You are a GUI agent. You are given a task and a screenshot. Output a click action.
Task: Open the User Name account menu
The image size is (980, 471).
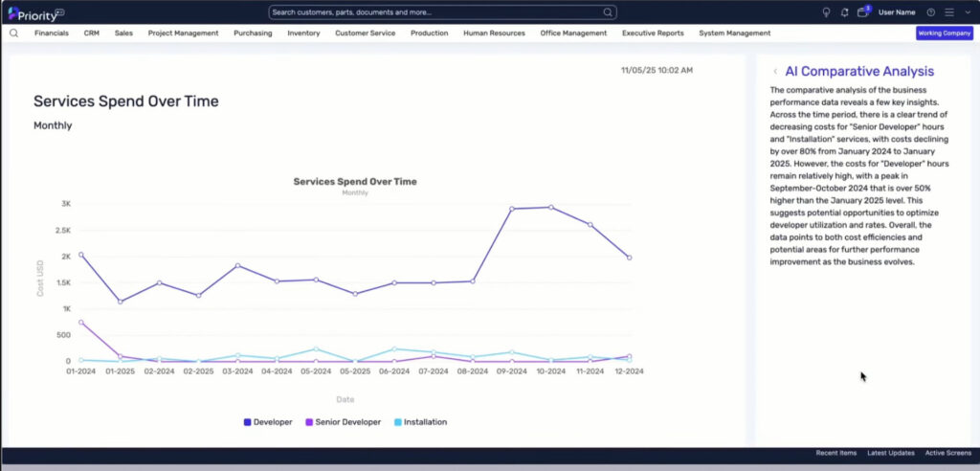pyautogui.click(x=897, y=12)
